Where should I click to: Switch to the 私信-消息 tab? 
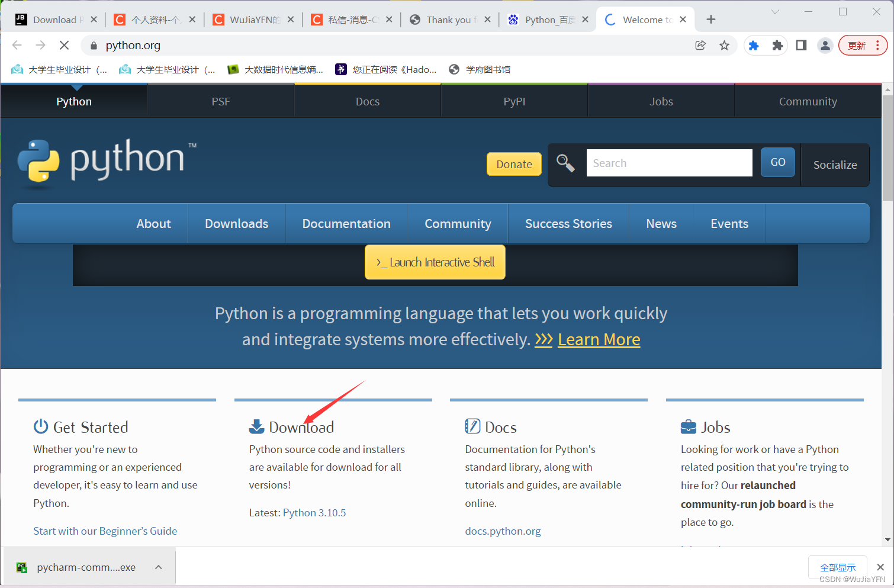click(353, 20)
